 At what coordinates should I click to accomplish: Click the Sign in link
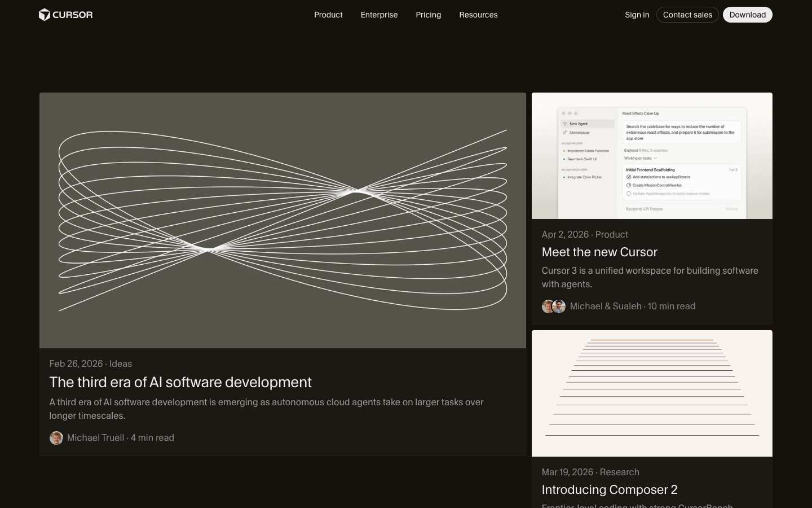coord(637,15)
